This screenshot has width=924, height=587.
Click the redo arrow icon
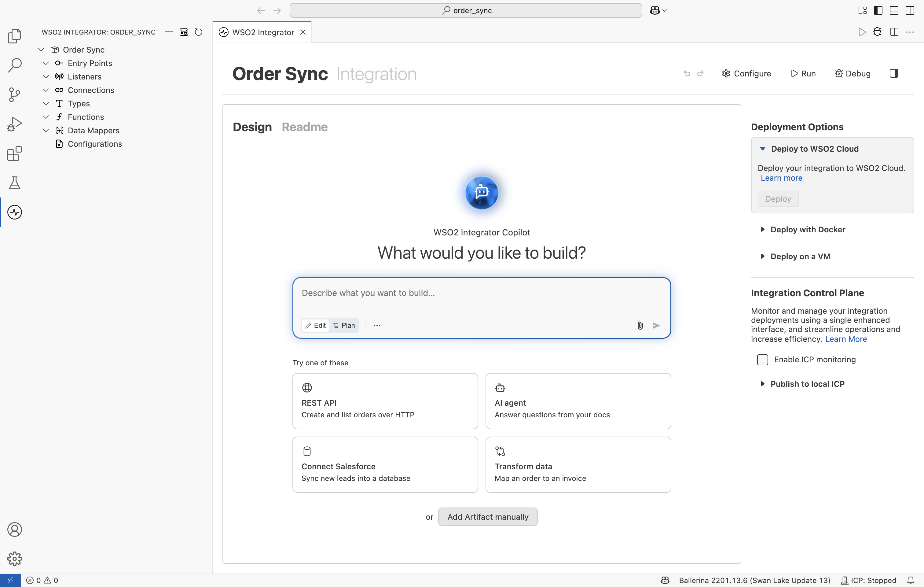tap(700, 73)
